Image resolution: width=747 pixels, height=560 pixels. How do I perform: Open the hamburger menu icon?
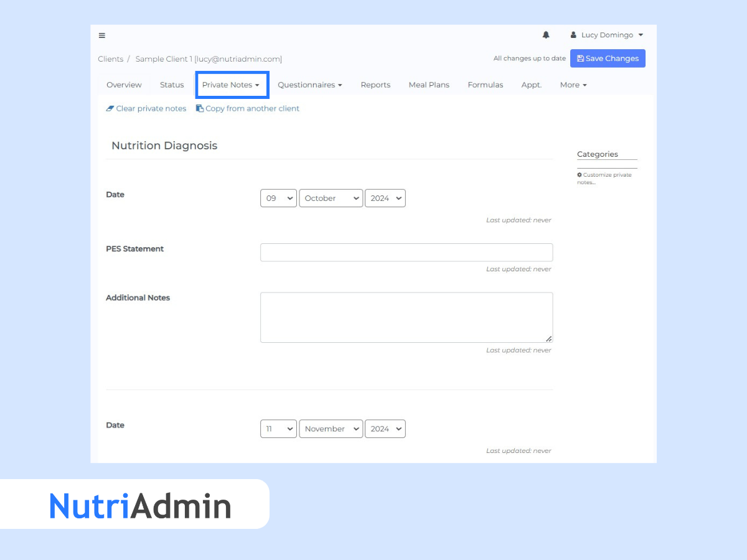tap(102, 35)
